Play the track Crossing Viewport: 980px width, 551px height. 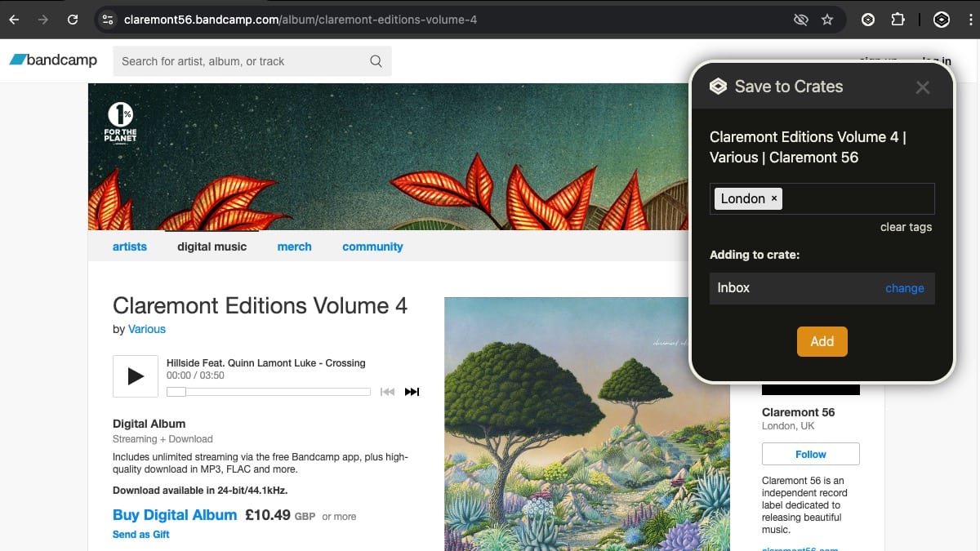point(136,376)
